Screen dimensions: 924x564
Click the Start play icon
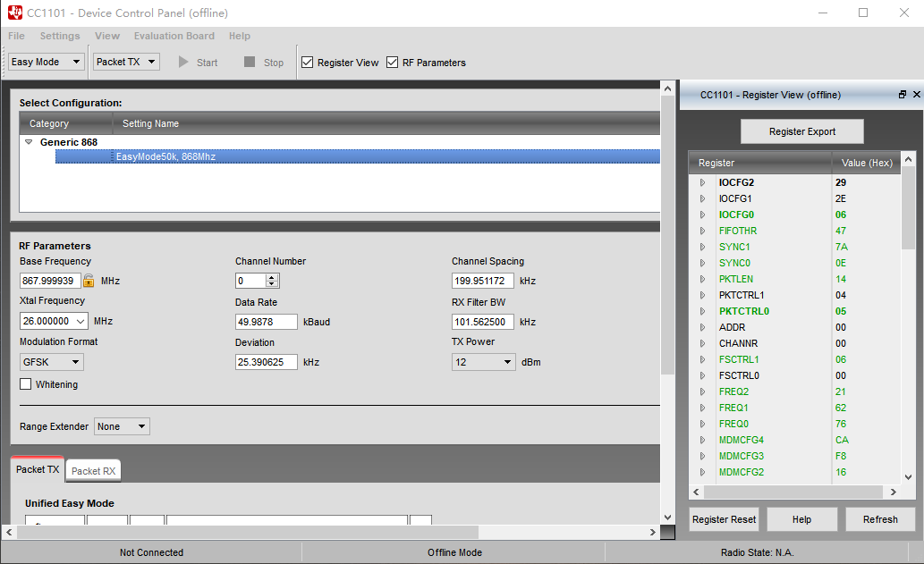click(x=183, y=62)
